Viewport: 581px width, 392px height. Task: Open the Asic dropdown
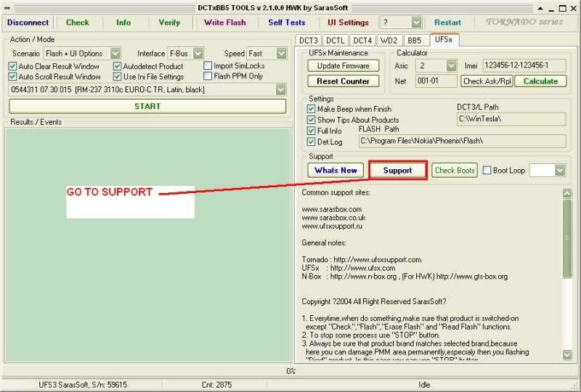tap(451, 66)
